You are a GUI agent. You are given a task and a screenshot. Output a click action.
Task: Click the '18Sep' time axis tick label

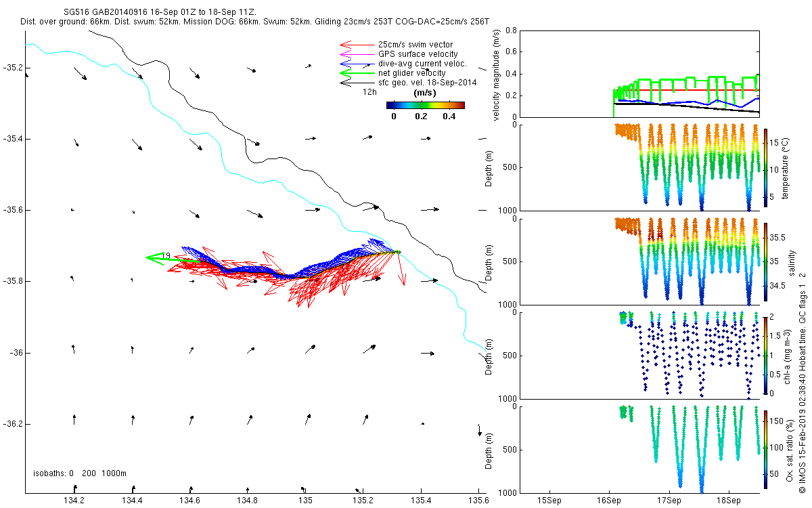(729, 501)
